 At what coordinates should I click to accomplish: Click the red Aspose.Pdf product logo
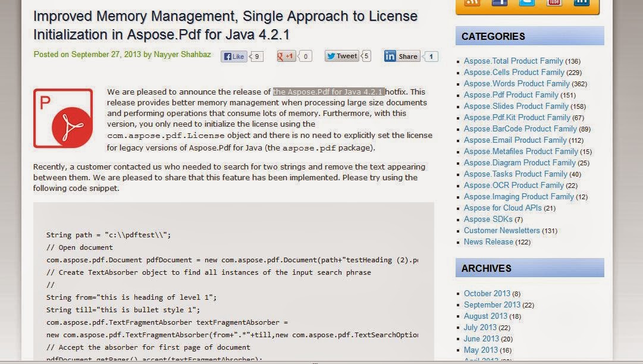coord(62,117)
